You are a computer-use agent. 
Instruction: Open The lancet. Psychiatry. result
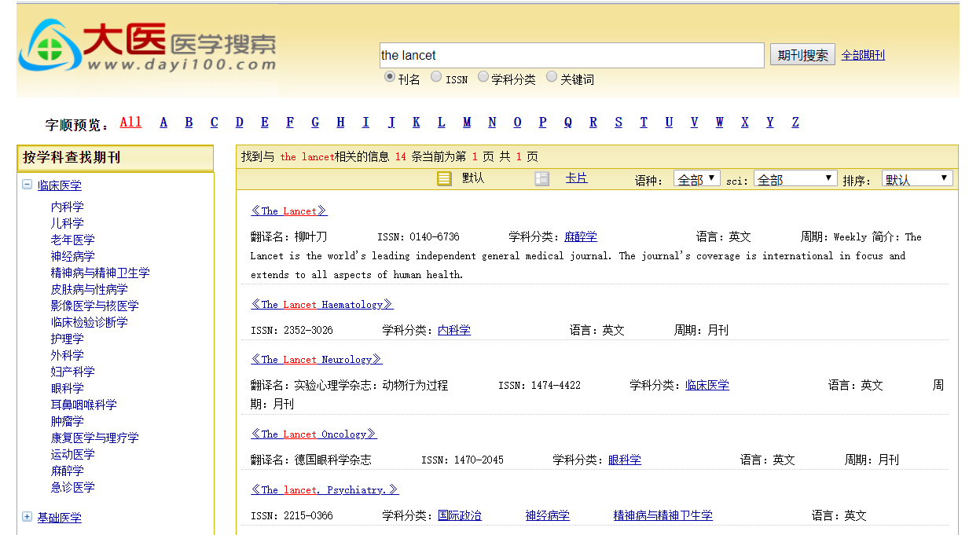click(x=325, y=489)
